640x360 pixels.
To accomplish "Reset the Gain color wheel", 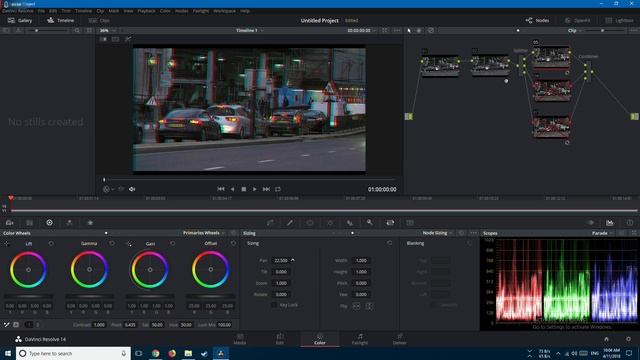I will (x=173, y=243).
